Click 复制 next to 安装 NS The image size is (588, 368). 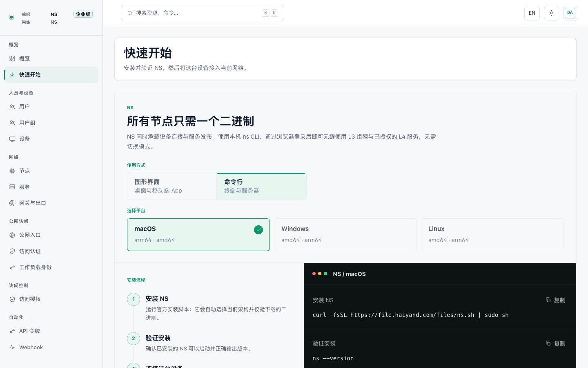[x=556, y=300]
